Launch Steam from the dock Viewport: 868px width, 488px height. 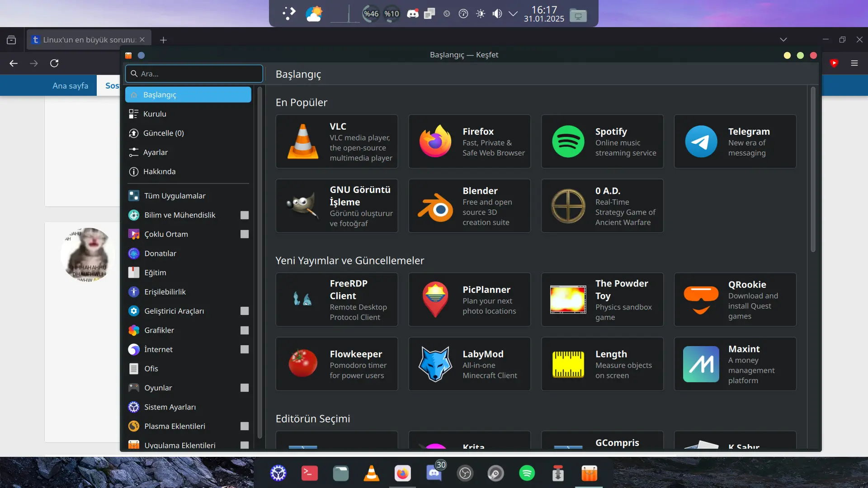click(496, 473)
